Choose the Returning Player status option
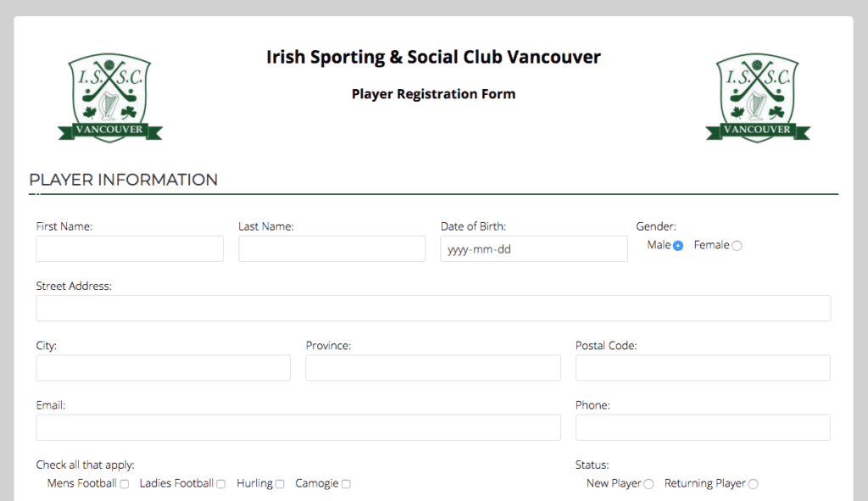 pos(753,484)
